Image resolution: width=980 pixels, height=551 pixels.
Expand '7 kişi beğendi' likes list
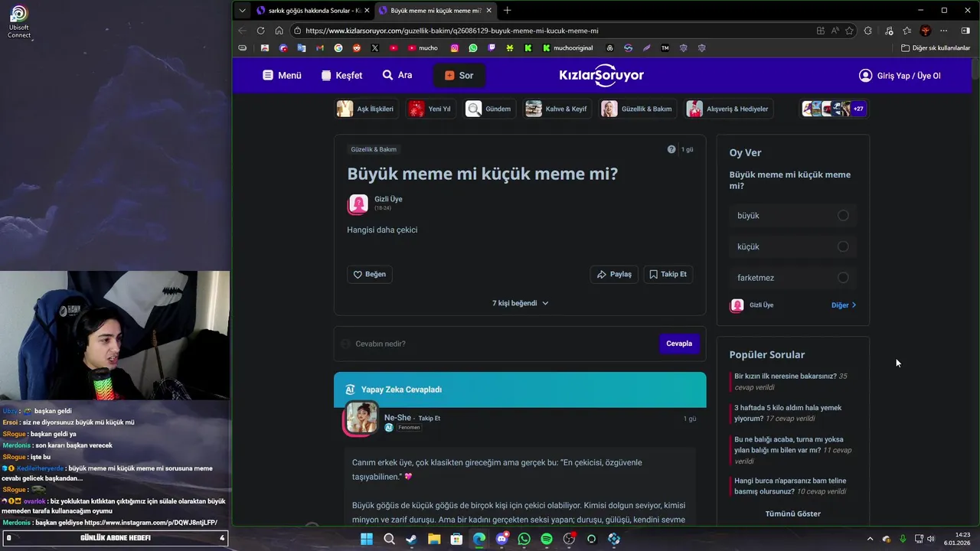520,303
